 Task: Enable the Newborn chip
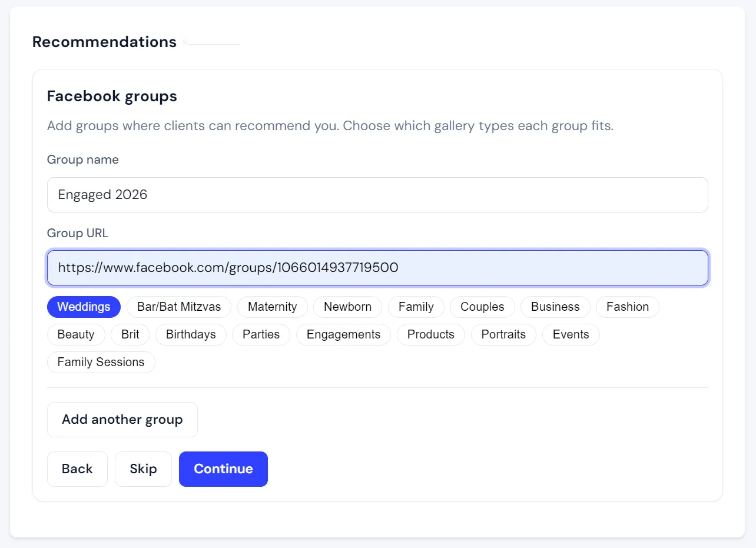coord(347,307)
